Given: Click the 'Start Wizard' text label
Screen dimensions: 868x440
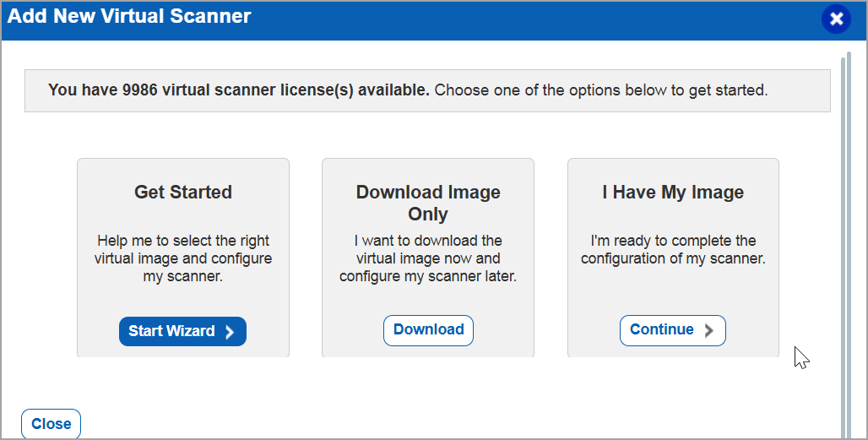Looking at the screenshot, I should click(x=171, y=331).
